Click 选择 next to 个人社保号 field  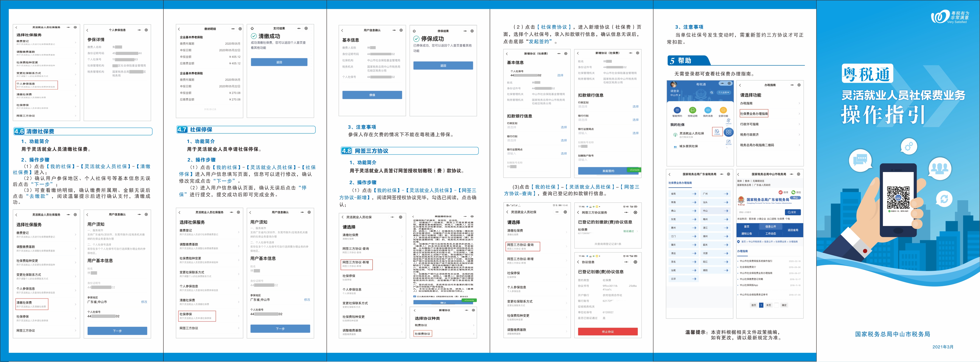pos(560,75)
